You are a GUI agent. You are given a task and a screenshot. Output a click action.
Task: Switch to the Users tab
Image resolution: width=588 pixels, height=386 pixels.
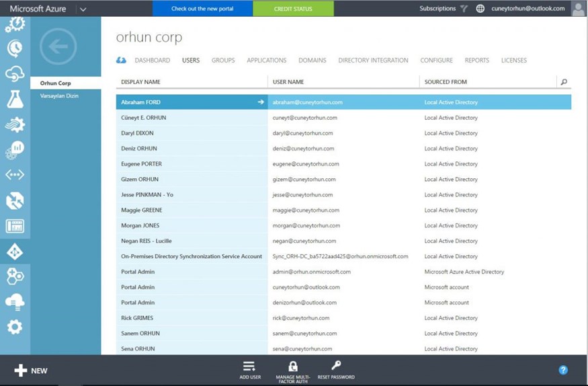pos(191,60)
